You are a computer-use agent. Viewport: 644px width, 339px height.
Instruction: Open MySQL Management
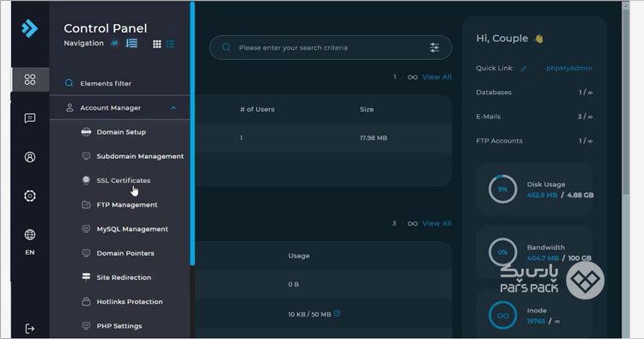tap(132, 229)
